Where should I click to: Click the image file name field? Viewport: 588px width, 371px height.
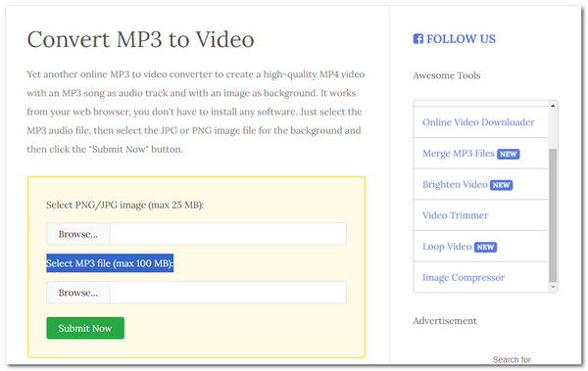(x=228, y=234)
